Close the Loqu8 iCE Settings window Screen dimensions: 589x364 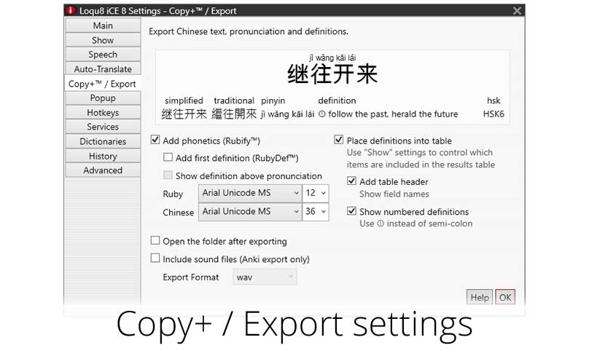click(x=517, y=11)
